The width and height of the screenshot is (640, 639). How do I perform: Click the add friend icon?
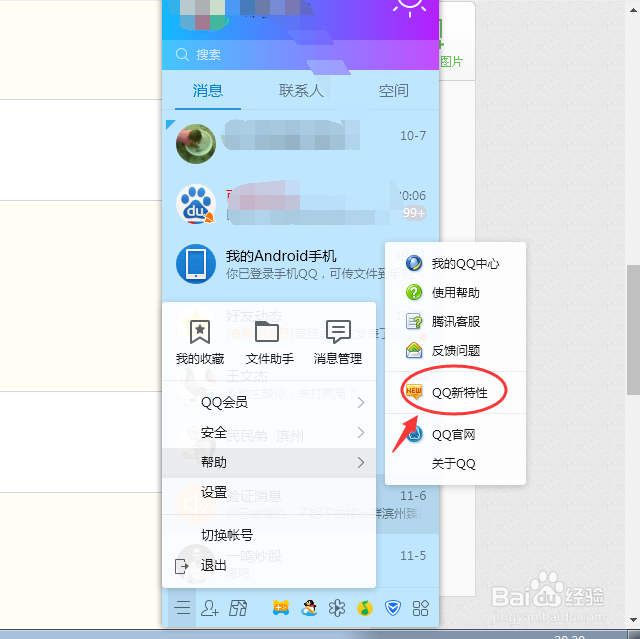(x=210, y=608)
